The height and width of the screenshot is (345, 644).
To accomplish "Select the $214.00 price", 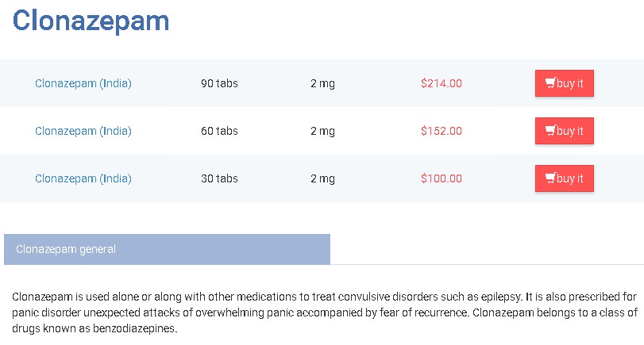I will (442, 83).
